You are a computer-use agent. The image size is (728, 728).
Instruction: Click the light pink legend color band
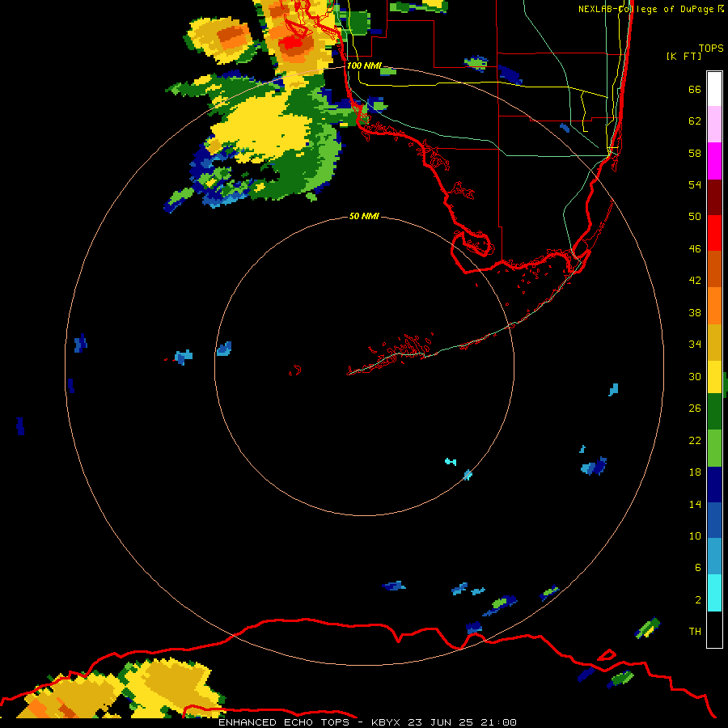coord(714,124)
